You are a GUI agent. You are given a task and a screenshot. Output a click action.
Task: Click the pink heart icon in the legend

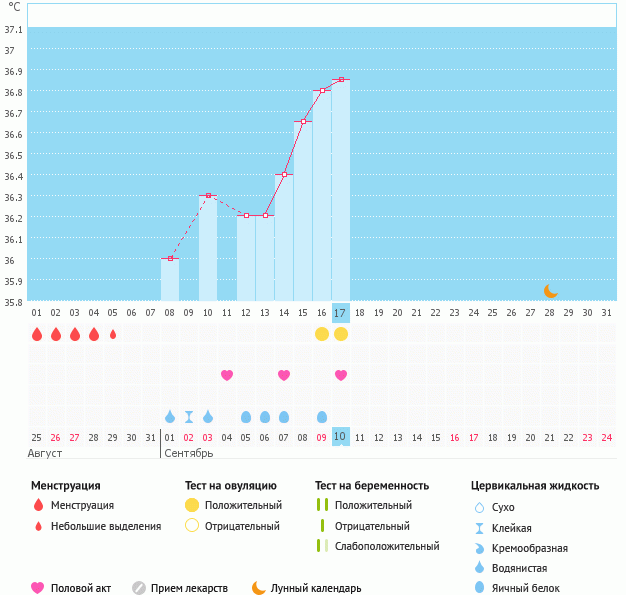click(39, 588)
